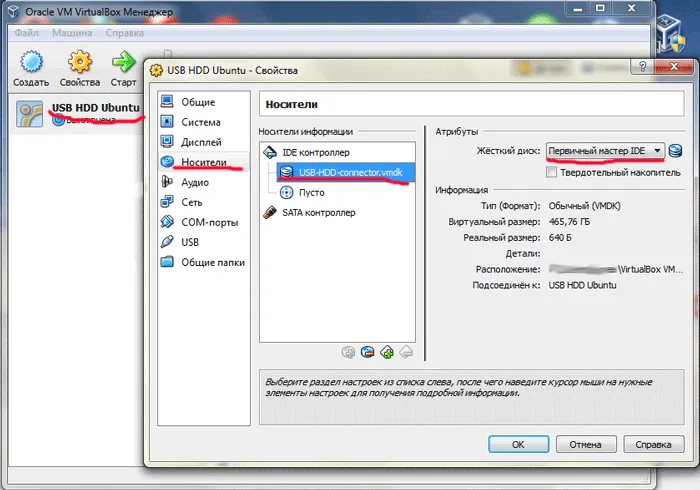700x490 pixels.
Task: Click the Аудио speaker icon in sidebar
Action: point(167,182)
